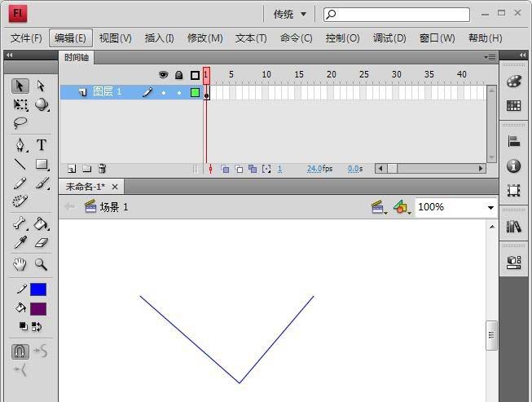Toggle Onion Skin Outlines in timeline
532x402 pixels.
coord(239,169)
